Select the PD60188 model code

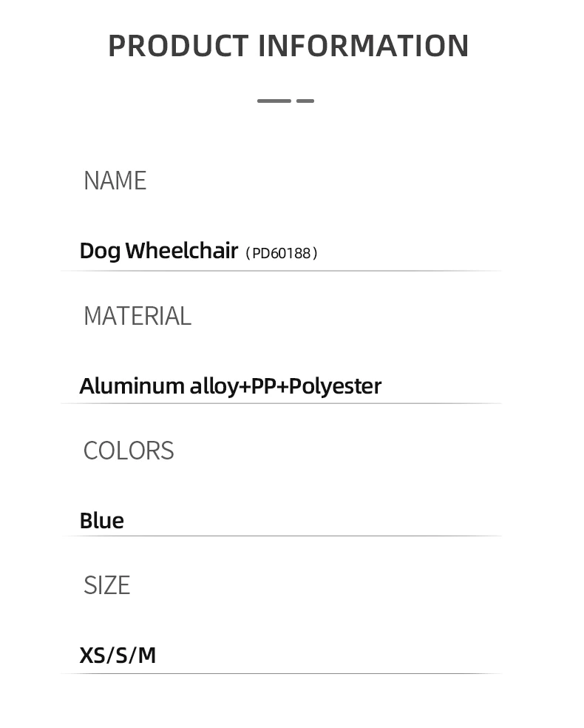point(281,253)
